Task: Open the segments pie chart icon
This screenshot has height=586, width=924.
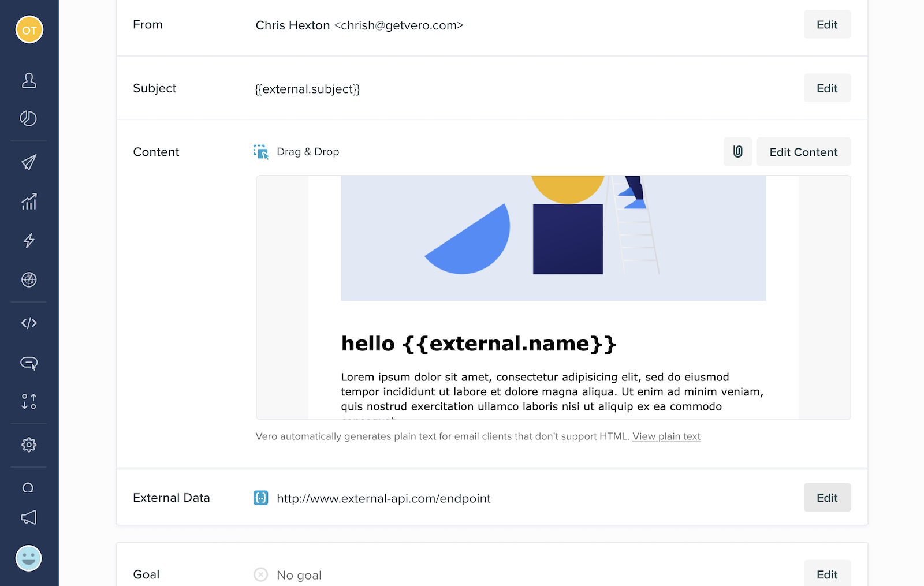Action: pyautogui.click(x=28, y=119)
